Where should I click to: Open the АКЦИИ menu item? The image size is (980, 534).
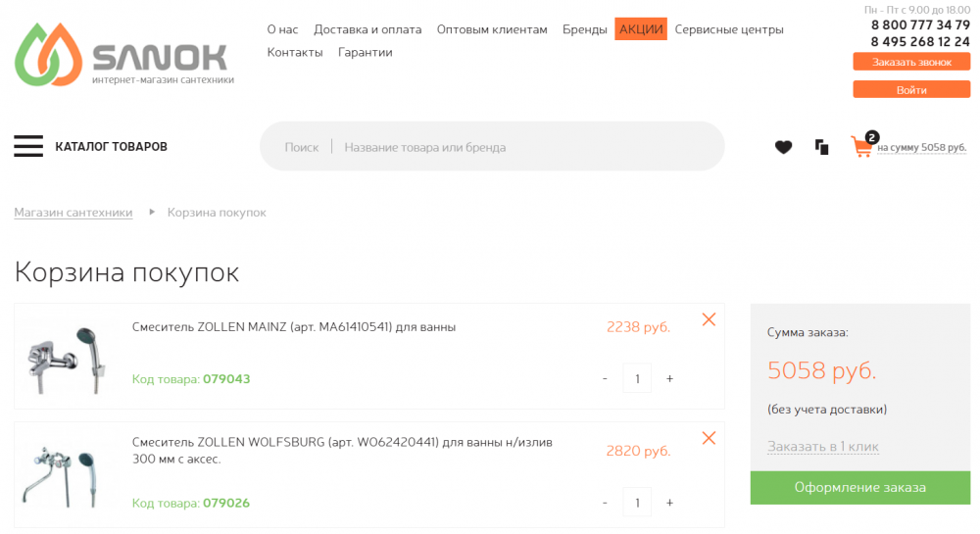pyautogui.click(x=641, y=29)
